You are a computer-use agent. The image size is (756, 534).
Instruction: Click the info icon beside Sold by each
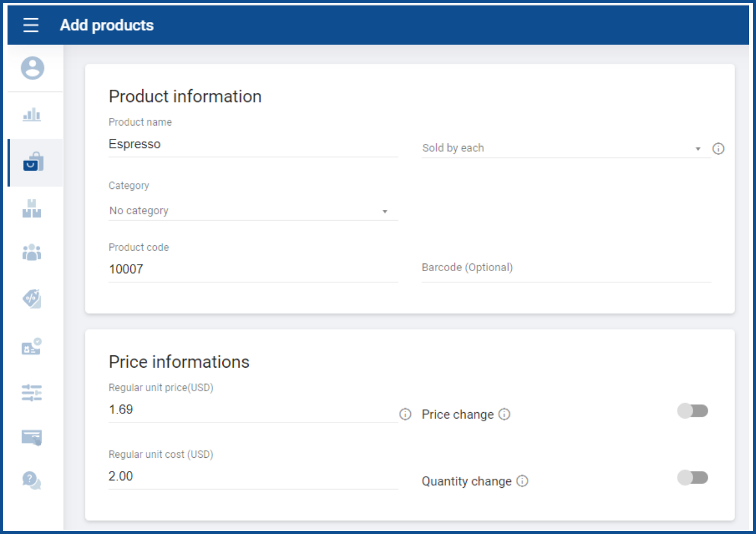[718, 149]
